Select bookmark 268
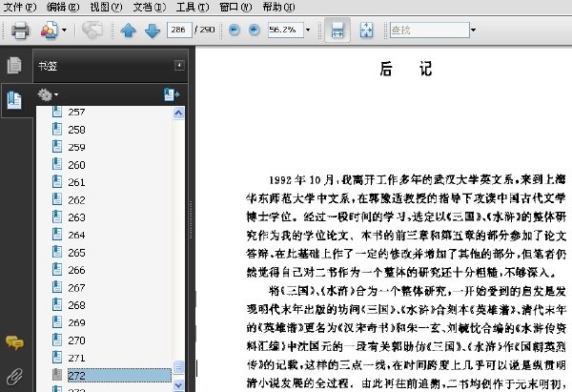Image resolution: width=572 pixels, height=392 pixels. (76, 305)
